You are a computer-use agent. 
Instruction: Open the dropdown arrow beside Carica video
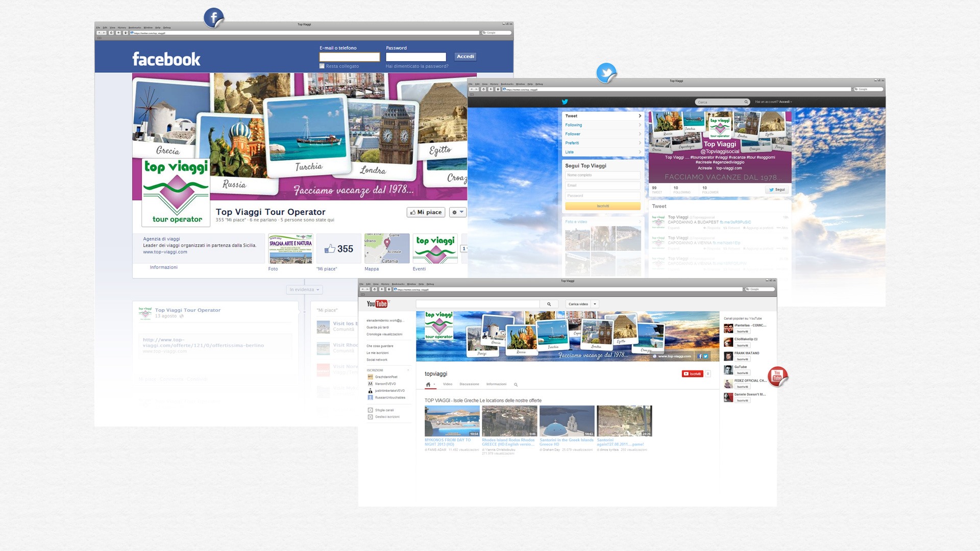595,304
